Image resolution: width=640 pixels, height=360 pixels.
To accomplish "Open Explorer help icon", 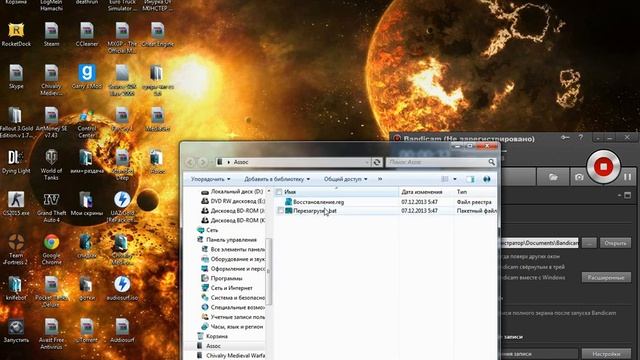I will point(487,179).
